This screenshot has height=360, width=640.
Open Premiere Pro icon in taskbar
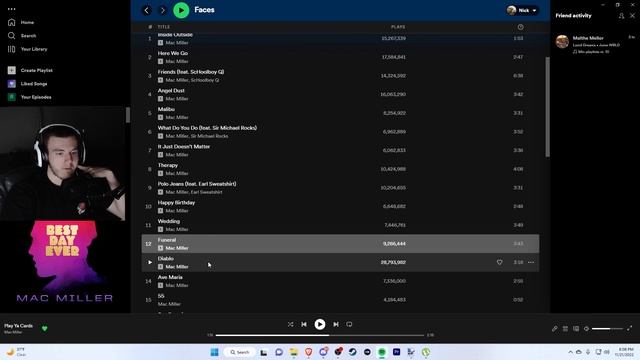click(x=396, y=352)
